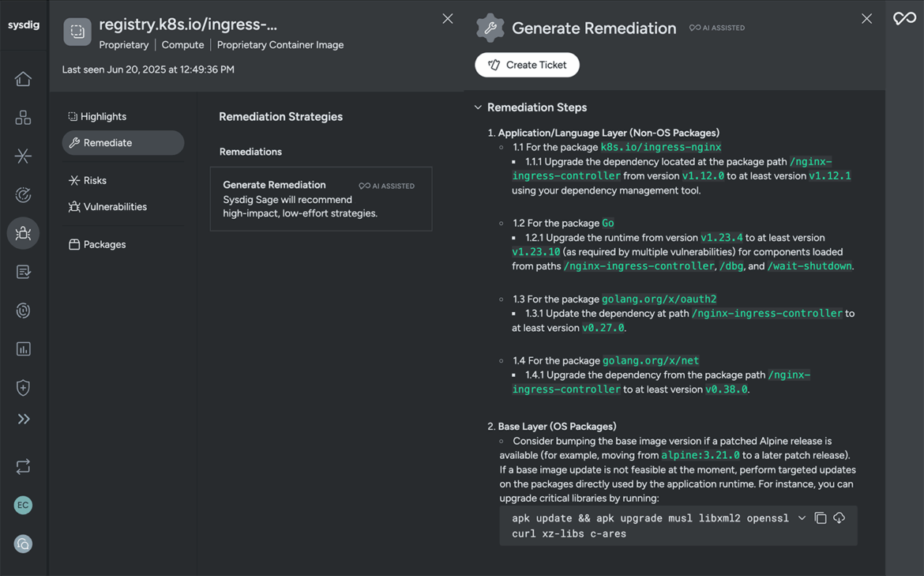Expand the sidebar with the double chevron icon

click(24, 420)
